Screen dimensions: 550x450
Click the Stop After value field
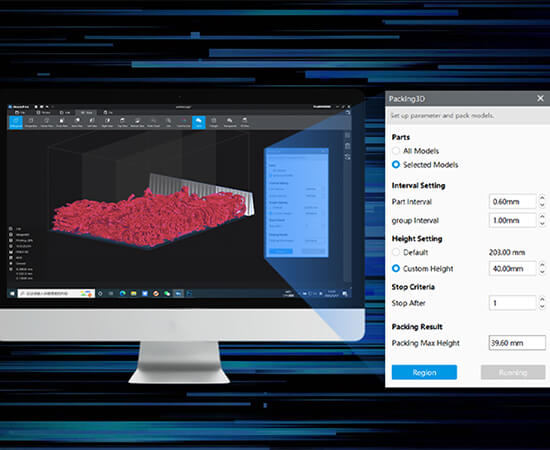click(x=512, y=303)
